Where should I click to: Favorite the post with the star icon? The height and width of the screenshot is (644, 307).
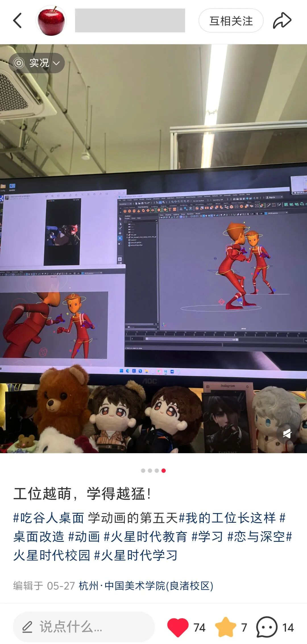(x=225, y=627)
